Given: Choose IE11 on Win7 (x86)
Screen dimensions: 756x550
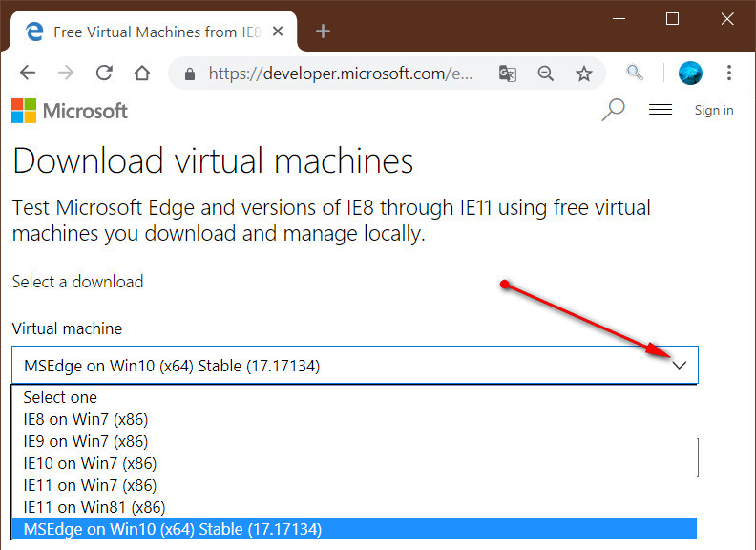Looking at the screenshot, I should click(354, 485).
